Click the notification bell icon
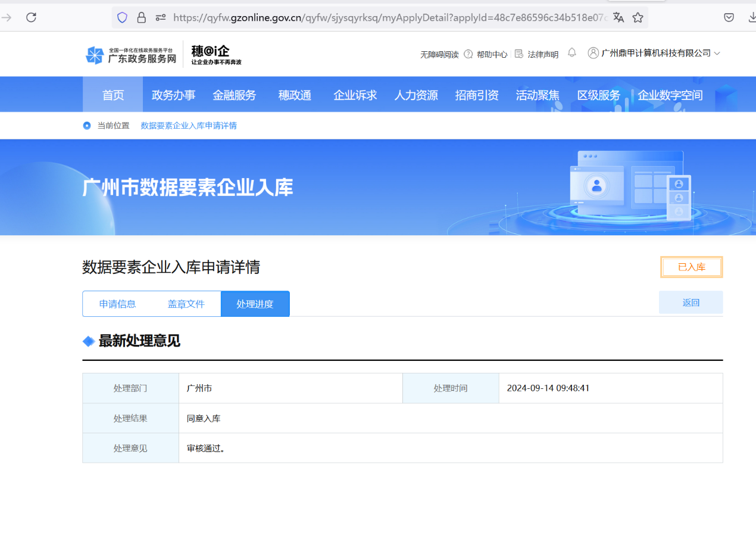Screen dimensions: 756x539 click(571, 53)
